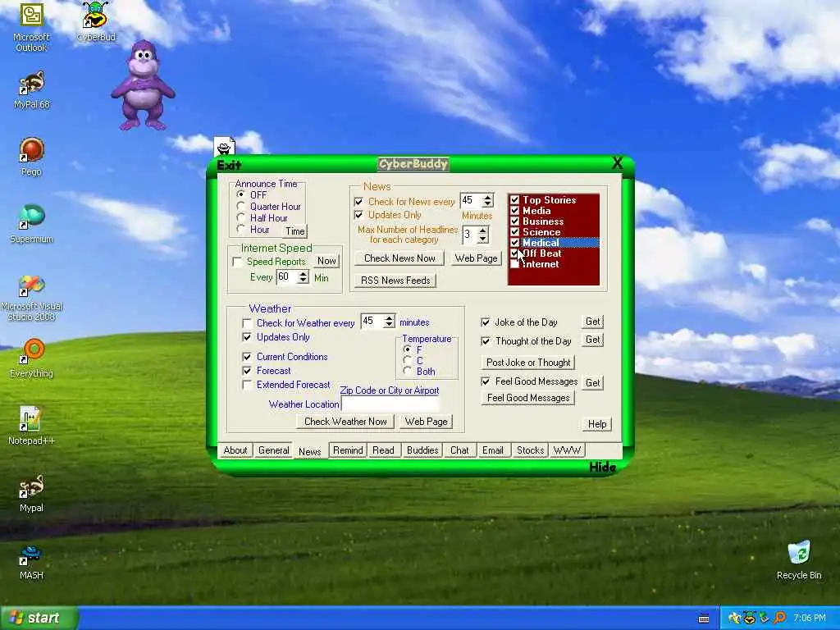Image resolution: width=840 pixels, height=630 pixels.
Task: Open the Supermium desktop shortcut
Action: pos(31,225)
